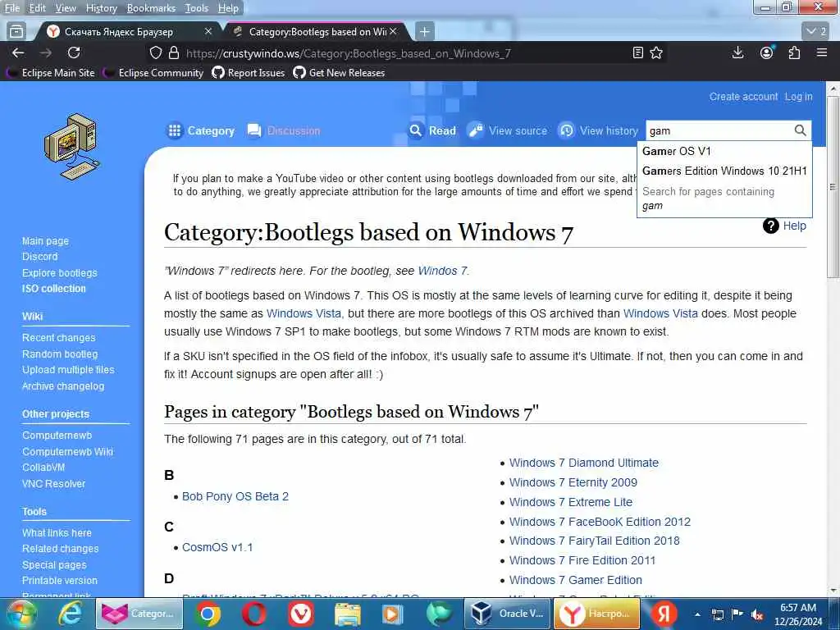Open Google Chrome from the taskbar
The image size is (840, 630).
pyautogui.click(x=208, y=614)
